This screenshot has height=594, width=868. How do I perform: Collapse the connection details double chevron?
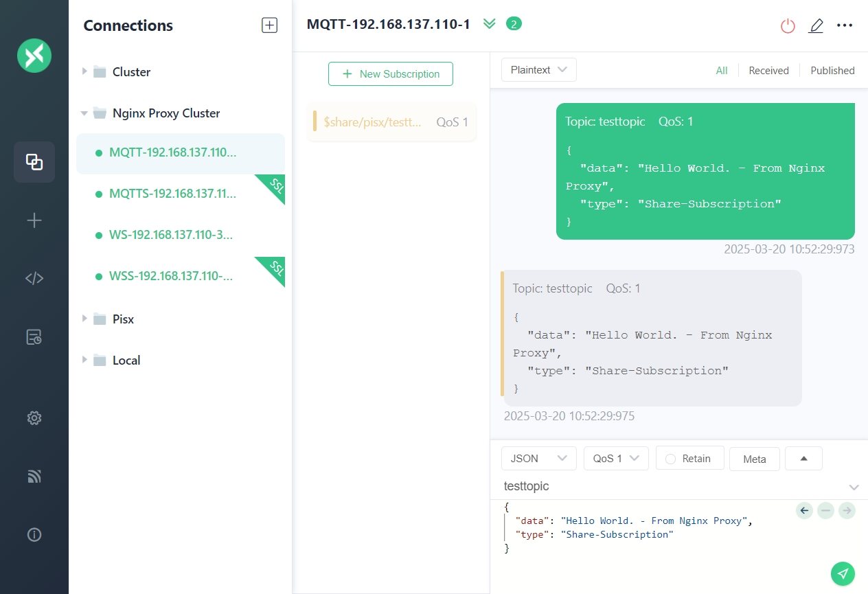(489, 24)
